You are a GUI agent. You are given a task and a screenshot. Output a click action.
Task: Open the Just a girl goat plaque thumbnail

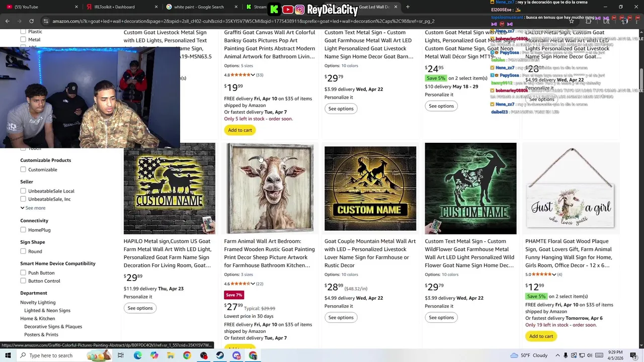tap(571, 189)
